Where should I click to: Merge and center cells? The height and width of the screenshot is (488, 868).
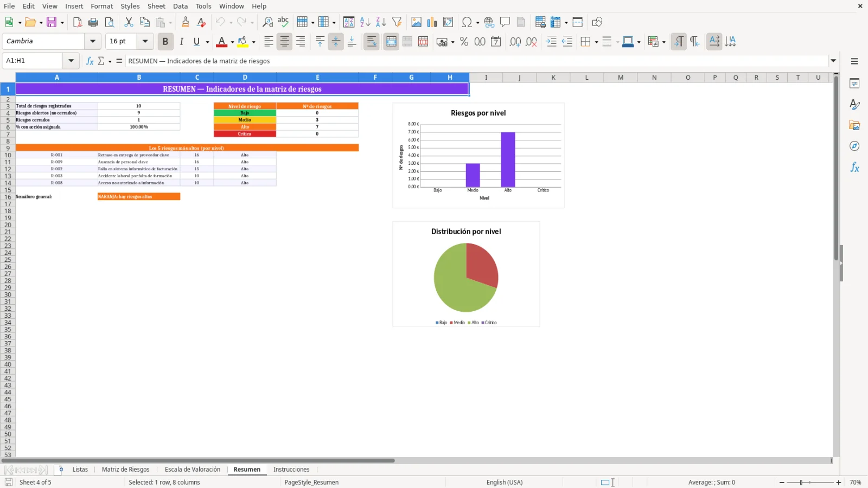391,42
